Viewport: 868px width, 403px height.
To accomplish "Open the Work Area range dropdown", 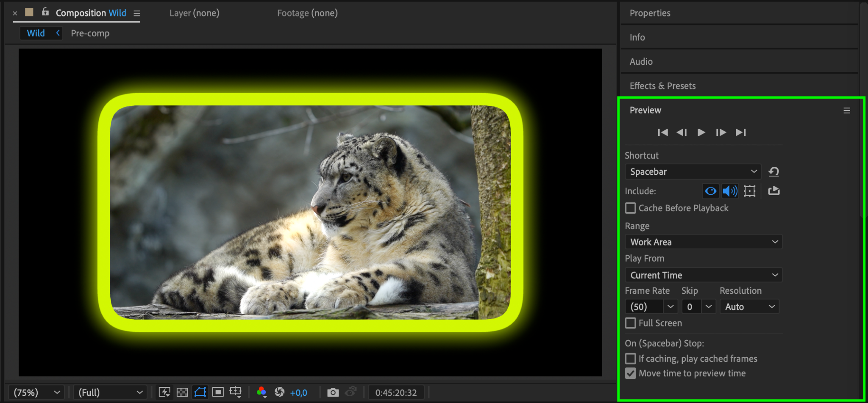I will coord(704,242).
